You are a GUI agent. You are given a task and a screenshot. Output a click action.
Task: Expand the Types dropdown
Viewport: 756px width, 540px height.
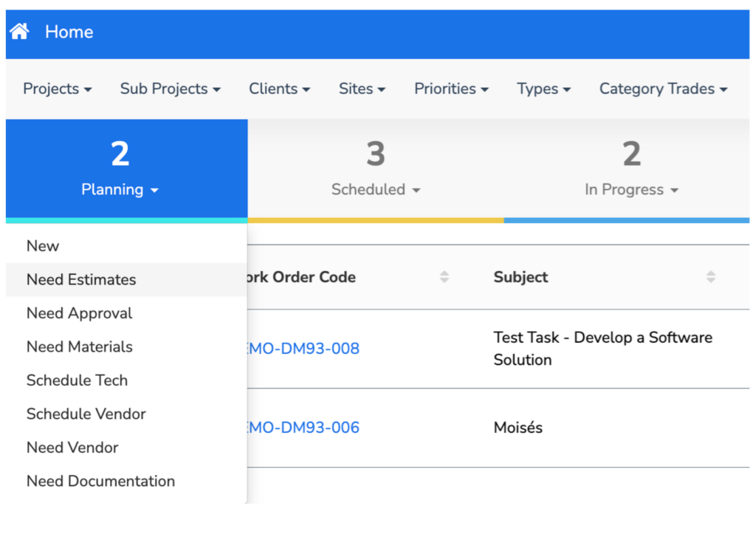(544, 89)
